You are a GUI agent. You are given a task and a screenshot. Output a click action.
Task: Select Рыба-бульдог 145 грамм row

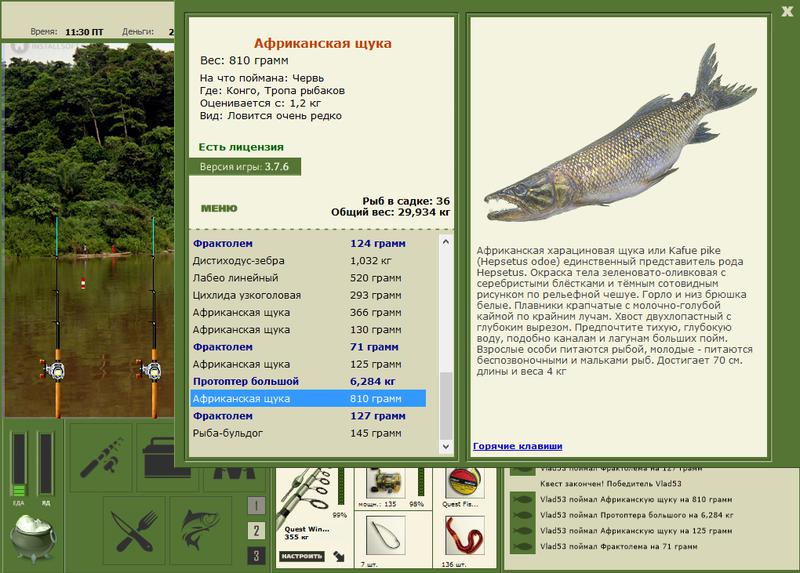click(308, 433)
